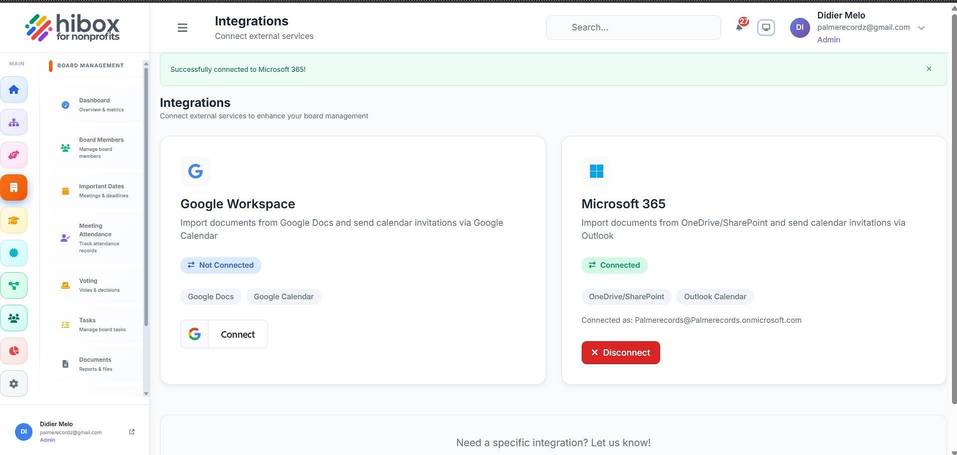The width and height of the screenshot is (957, 455).
Task: Click the Outlook Calendar tag
Action: pos(715,297)
